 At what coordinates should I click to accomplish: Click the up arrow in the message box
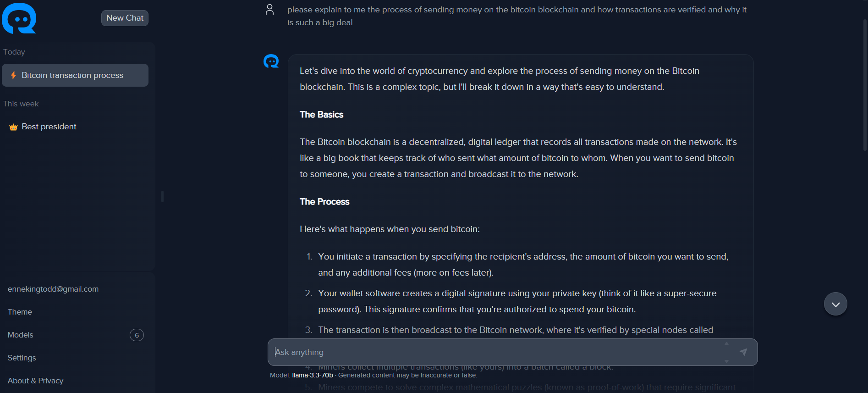pyautogui.click(x=726, y=343)
